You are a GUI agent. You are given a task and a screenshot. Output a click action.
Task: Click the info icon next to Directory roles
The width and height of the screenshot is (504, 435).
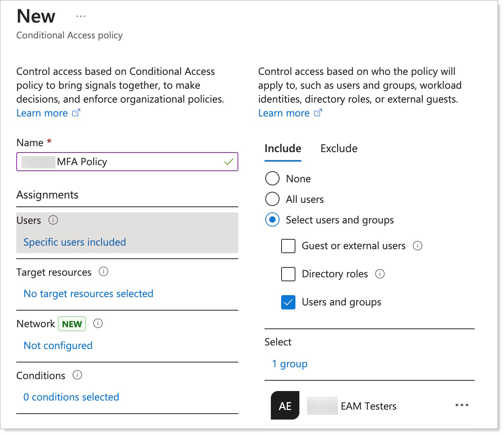coord(380,274)
